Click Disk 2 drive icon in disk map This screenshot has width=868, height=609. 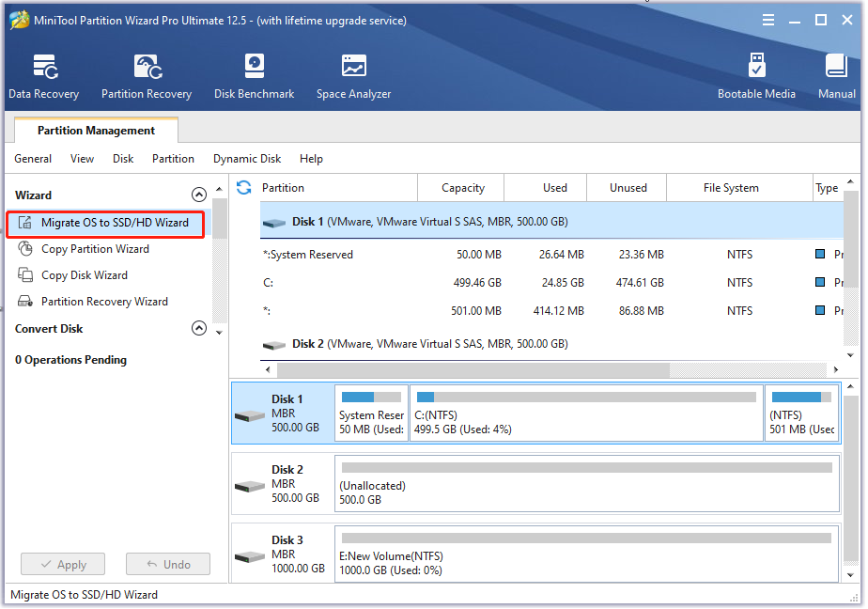coord(250,486)
